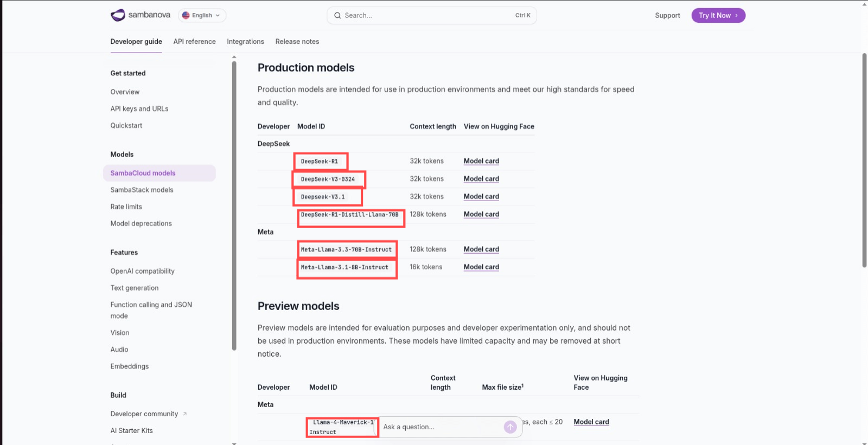Image resolution: width=868 pixels, height=445 pixels.
Task: Click the Llama-4-Maverick model ID
Action: [x=342, y=427]
